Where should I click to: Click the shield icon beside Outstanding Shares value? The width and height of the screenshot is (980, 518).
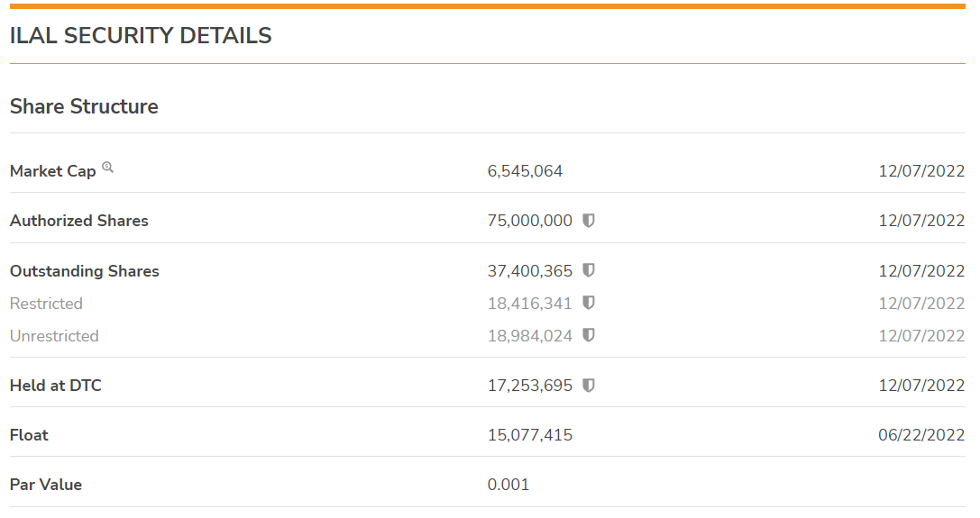(589, 270)
